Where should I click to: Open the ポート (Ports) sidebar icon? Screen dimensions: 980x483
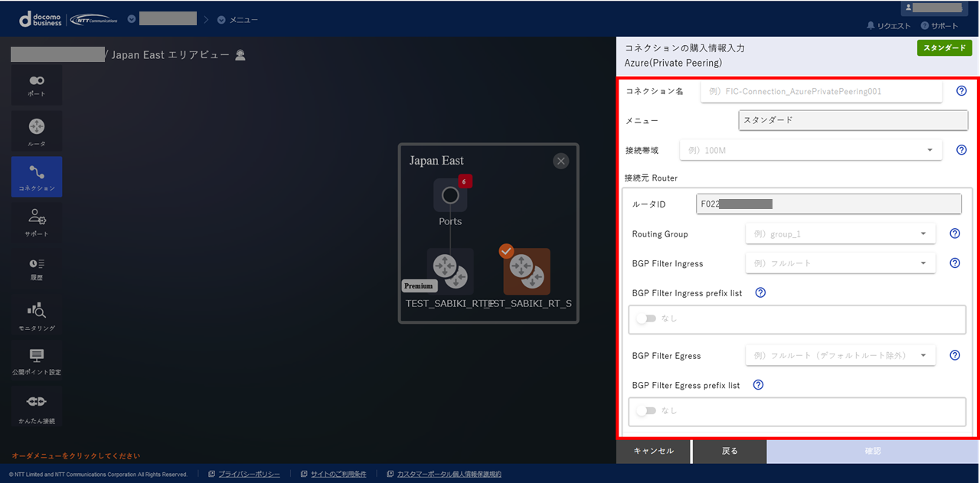(37, 84)
